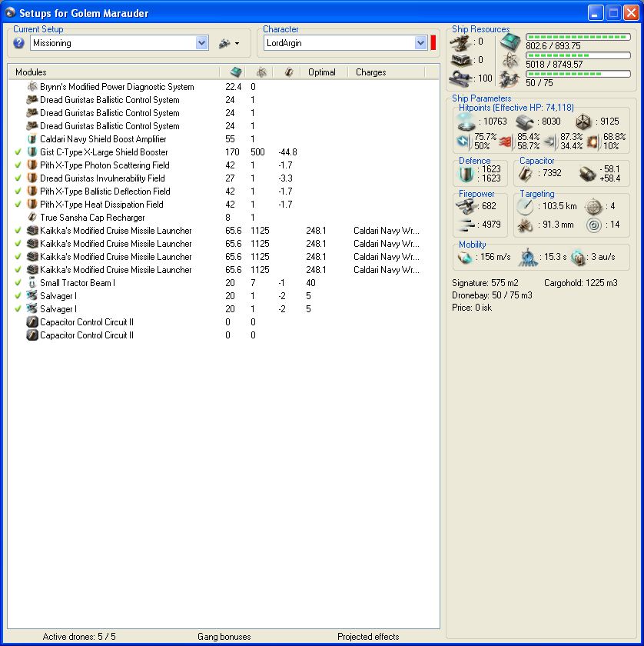Open the Projected effects section

point(368,637)
